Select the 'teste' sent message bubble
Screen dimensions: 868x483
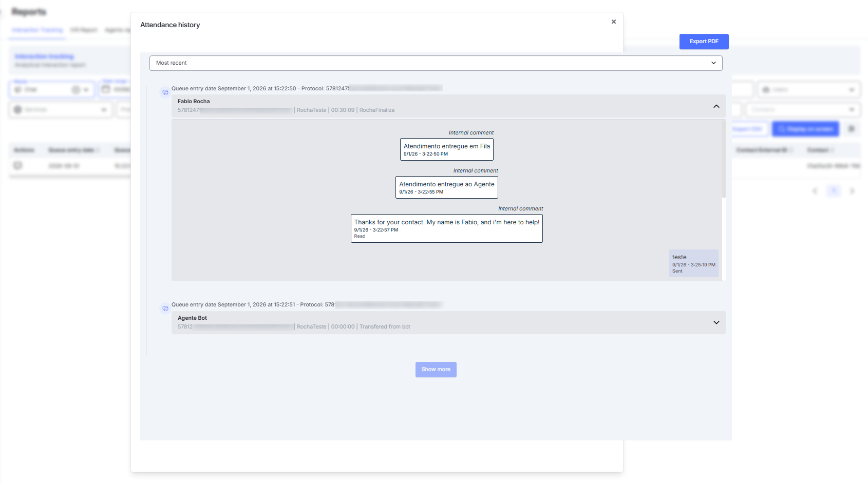pyautogui.click(x=693, y=263)
